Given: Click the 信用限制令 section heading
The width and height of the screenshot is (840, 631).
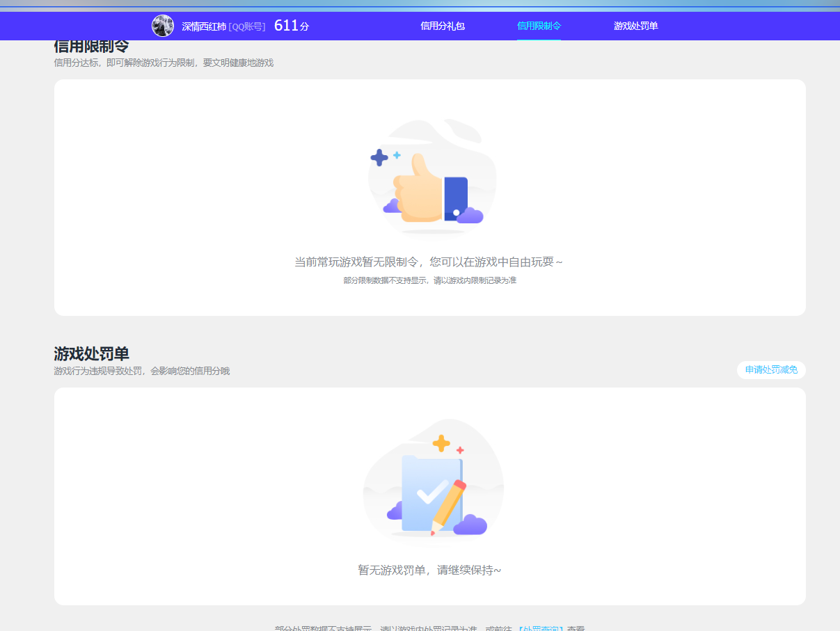Looking at the screenshot, I should (x=91, y=47).
